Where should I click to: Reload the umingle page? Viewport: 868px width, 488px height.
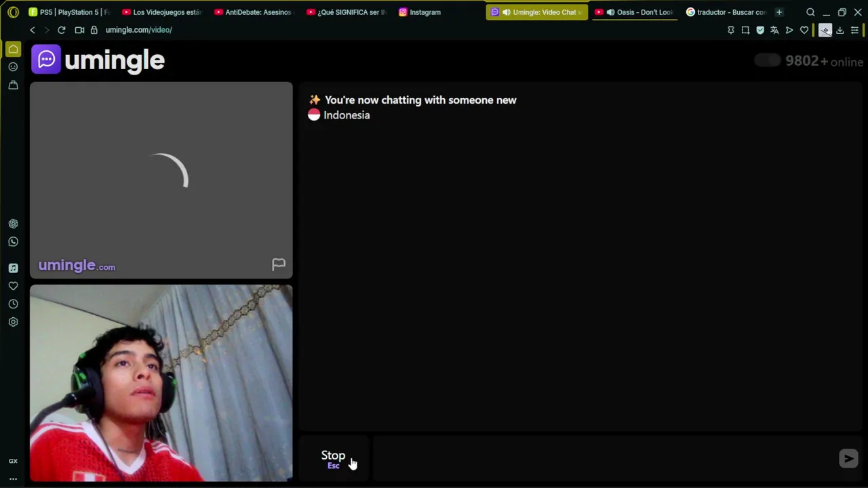[x=61, y=30]
